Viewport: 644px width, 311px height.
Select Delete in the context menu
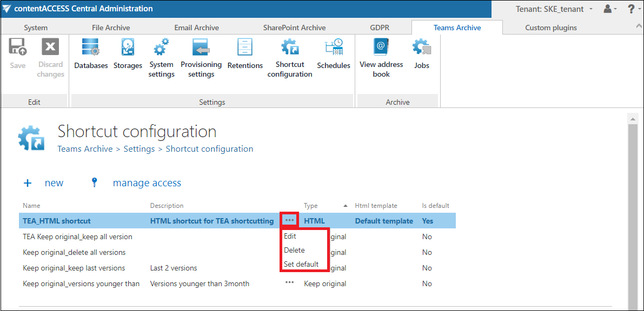[294, 250]
